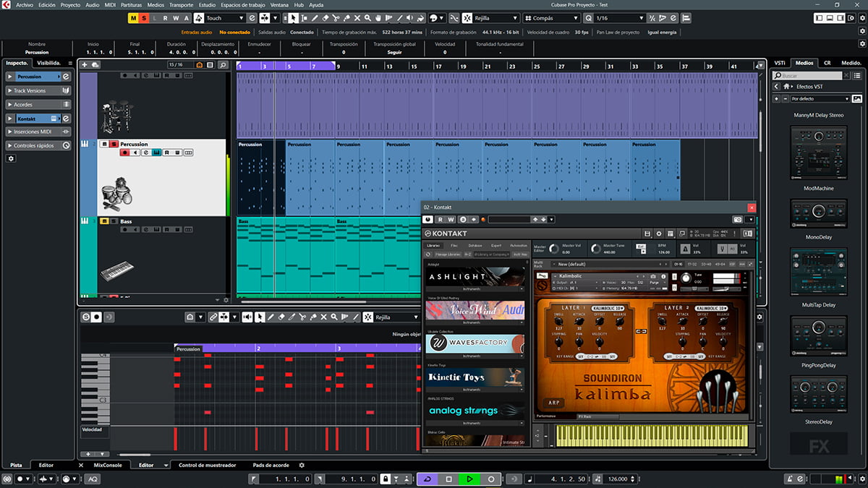Switch to the MixConsole tab
Viewport: 868px width, 488px height.
pyautogui.click(x=108, y=465)
